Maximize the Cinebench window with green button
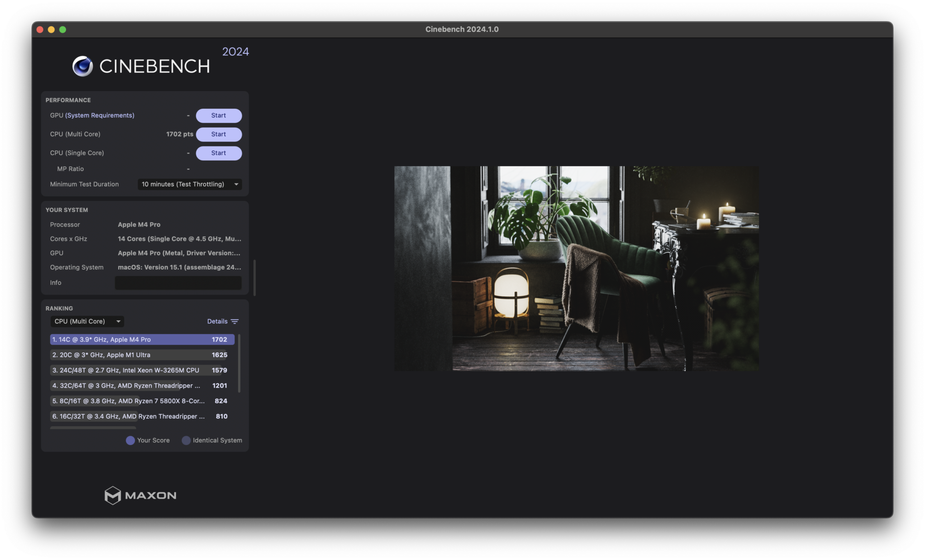This screenshot has height=560, width=925. (63, 30)
